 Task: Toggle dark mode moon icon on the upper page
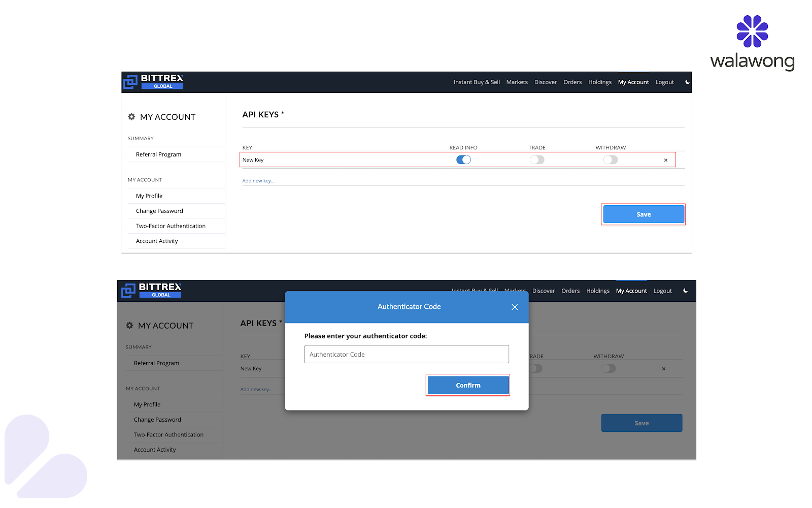[x=688, y=82]
